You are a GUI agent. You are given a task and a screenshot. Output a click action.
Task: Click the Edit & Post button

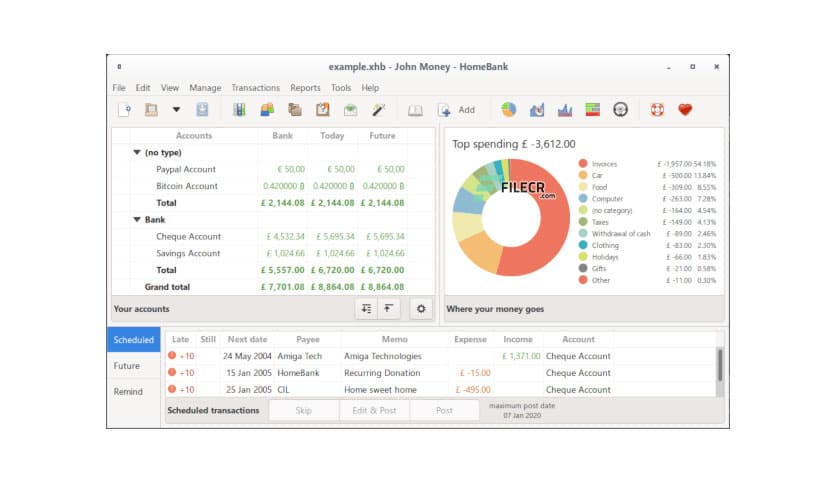[374, 410]
